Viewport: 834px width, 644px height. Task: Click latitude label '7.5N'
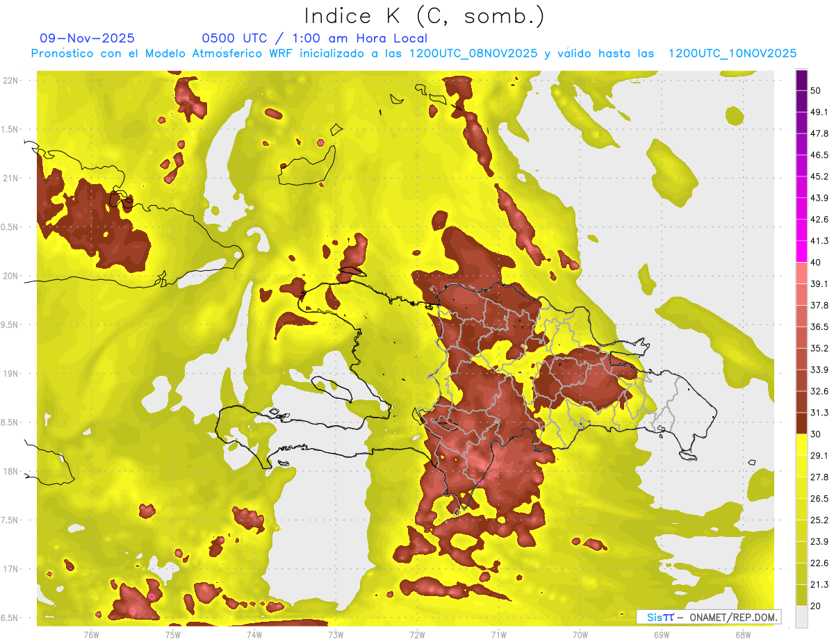point(10,520)
